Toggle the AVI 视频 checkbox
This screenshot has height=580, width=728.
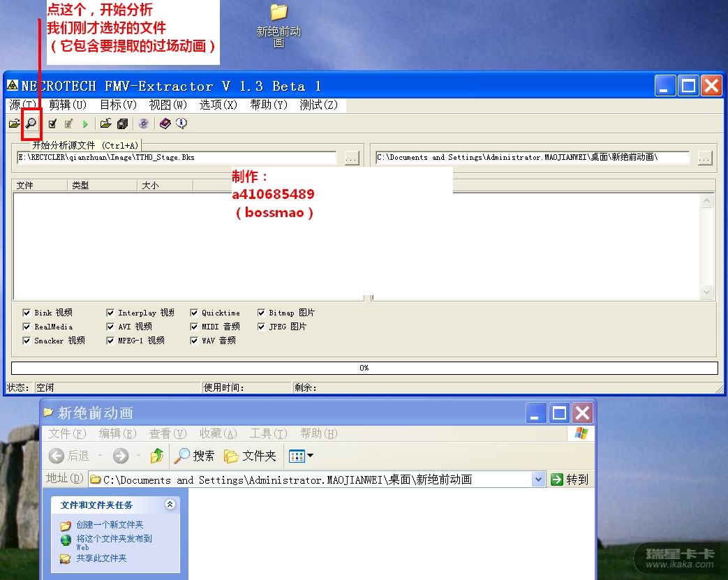click(110, 327)
